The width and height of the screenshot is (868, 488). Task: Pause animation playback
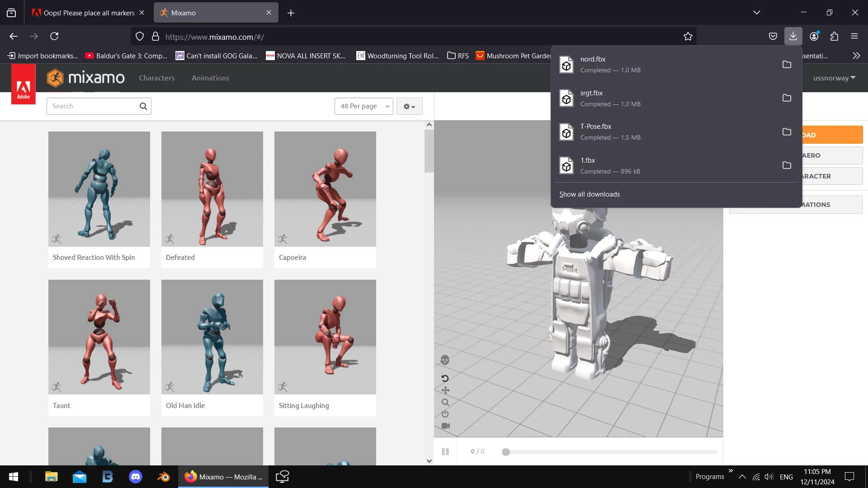[445, 451]
